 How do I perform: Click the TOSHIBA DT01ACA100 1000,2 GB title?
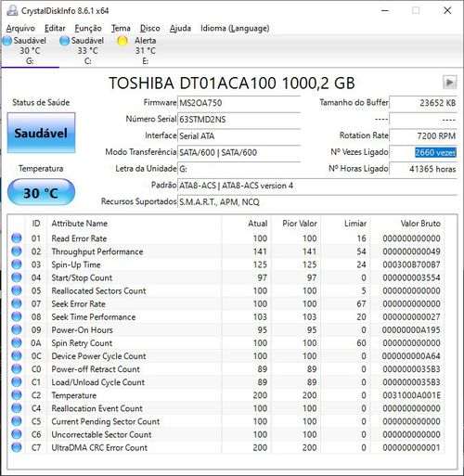tap(232, 83)
